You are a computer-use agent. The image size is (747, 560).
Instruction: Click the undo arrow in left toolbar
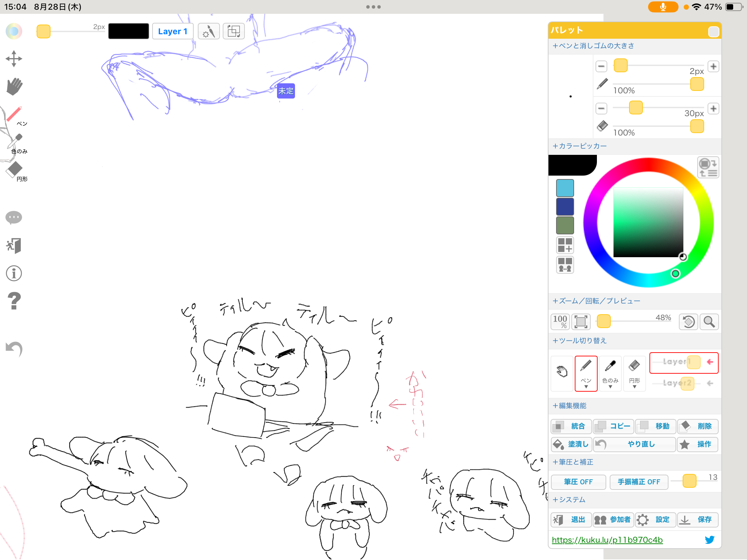point(14,348)
